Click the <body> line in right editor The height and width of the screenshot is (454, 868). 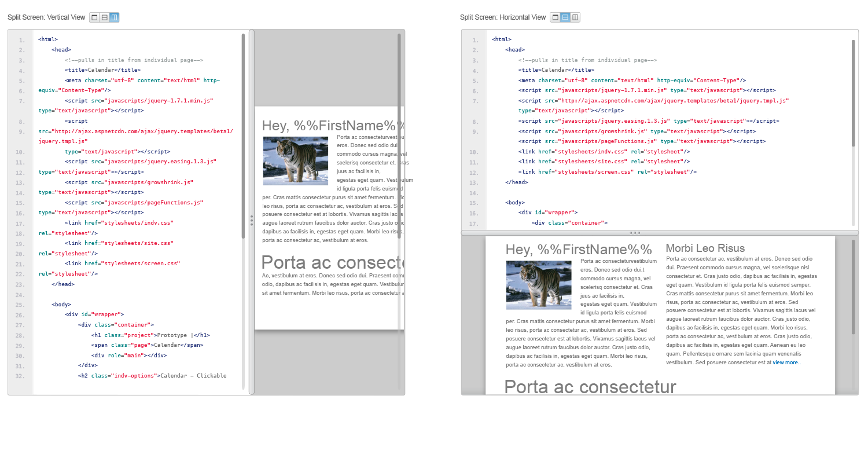click(x=515, y=203)
